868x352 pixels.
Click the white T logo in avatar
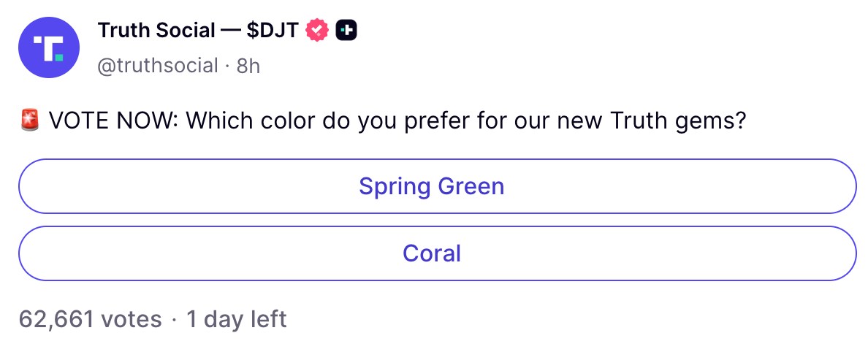[x=47, y=46]
